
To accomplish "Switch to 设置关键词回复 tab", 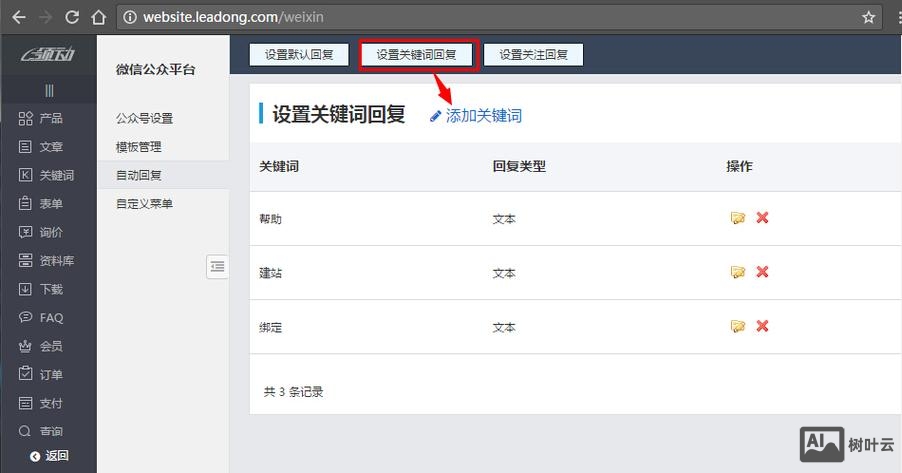I will point(416,55).
